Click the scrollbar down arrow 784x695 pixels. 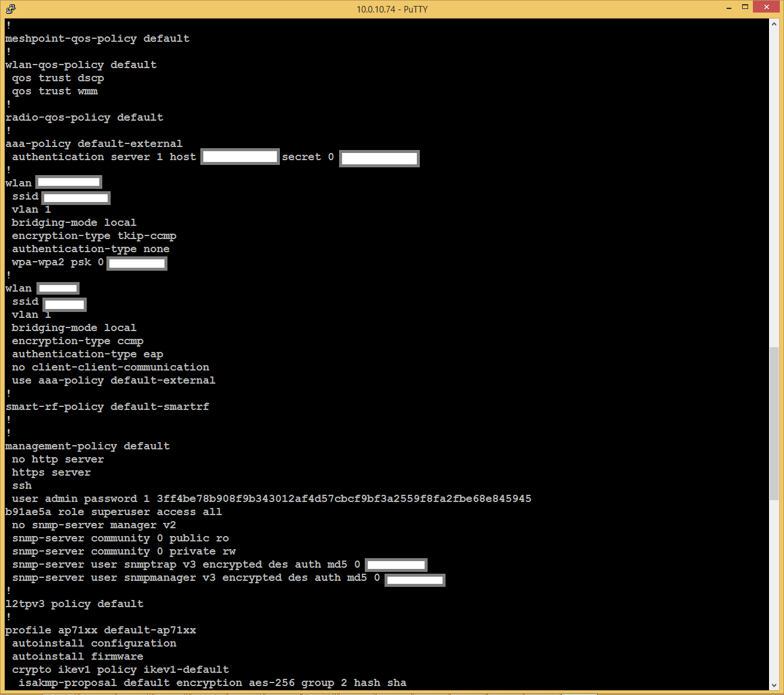pos(774,685)
